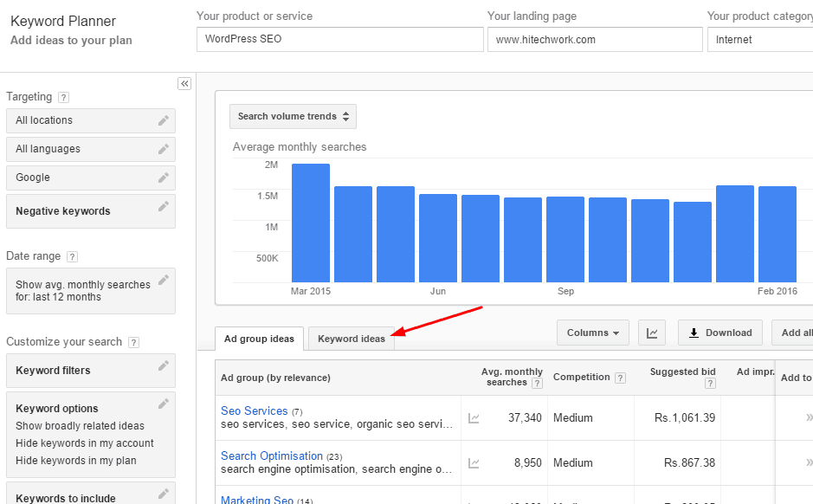
Task: Sort by Competition column header
Action: click(x=581, y=377)
